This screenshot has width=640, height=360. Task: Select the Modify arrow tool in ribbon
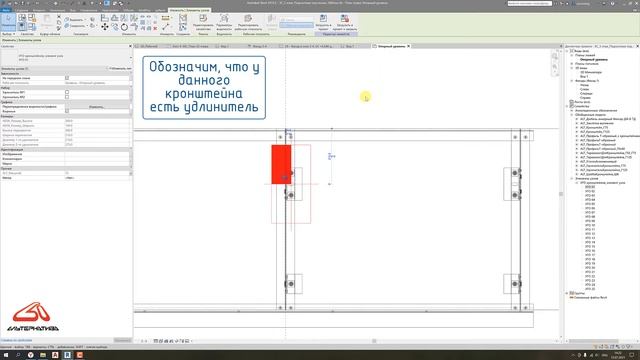coord(8,22)
